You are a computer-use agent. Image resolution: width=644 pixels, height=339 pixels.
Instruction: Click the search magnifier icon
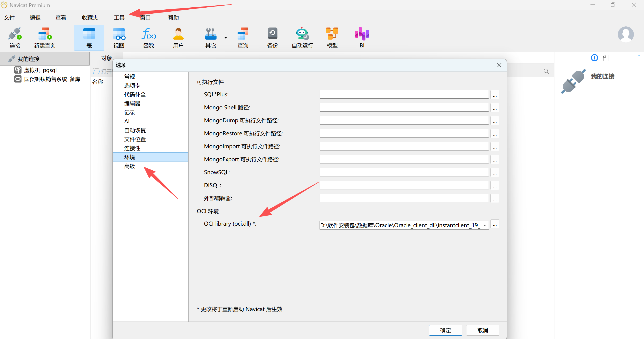tap(546, 71)
